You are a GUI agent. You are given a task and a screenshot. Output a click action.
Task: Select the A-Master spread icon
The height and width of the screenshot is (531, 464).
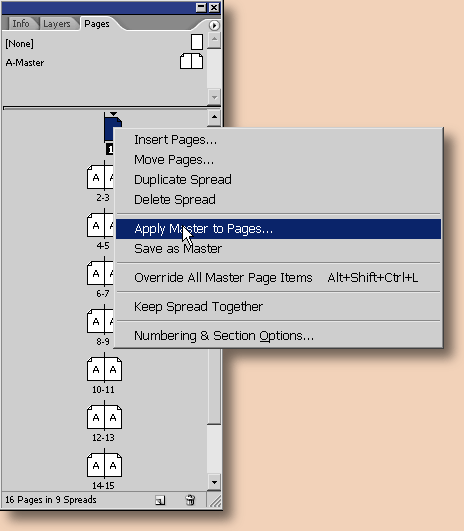[191, 61]
